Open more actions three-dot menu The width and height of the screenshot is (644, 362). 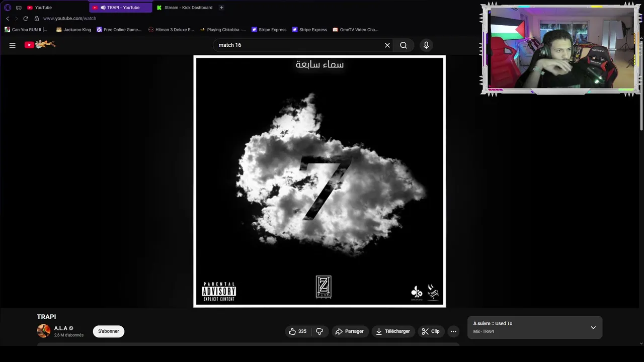tap(453, 331)
